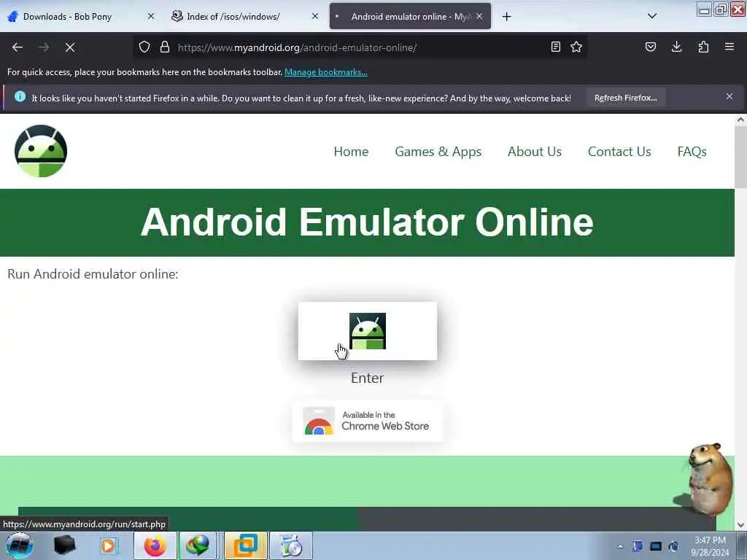
Task: Click the network monitor tray icon
Action: point(656,546)
